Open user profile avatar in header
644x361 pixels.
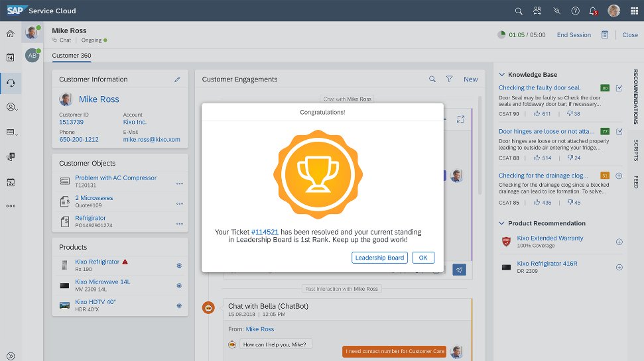pos(614,11)
